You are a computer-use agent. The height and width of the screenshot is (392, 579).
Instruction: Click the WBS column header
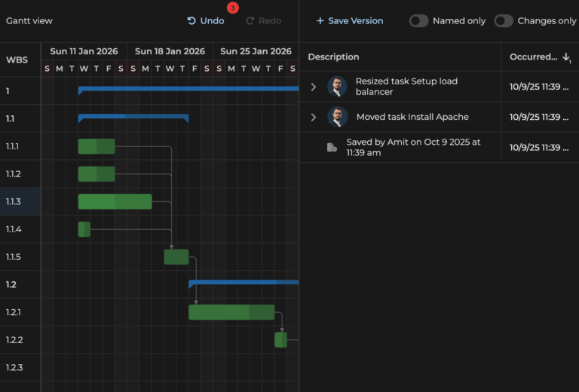coord(15,60)
